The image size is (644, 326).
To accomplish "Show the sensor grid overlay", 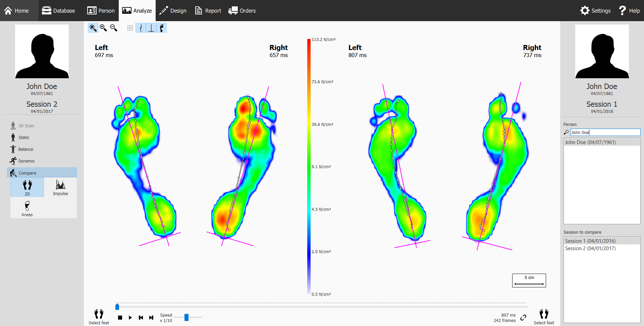I will tap(130, 28).
